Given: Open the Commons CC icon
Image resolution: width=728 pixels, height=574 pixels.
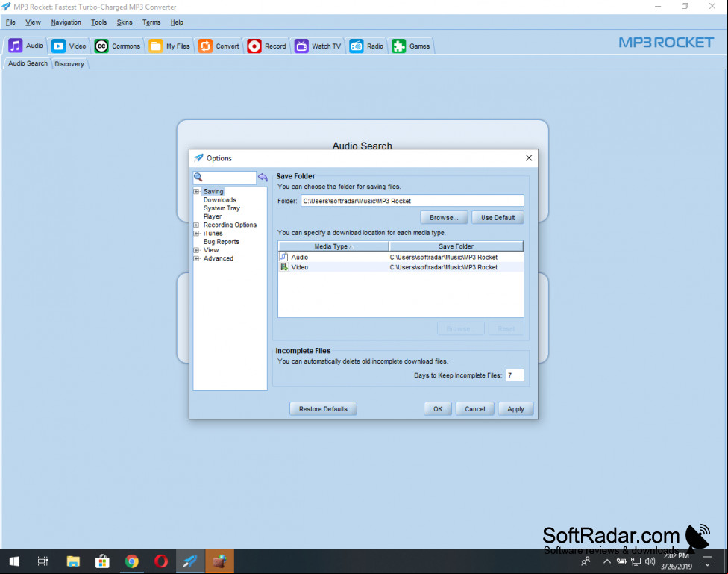Looking at the screenshot, I should 101,46.
